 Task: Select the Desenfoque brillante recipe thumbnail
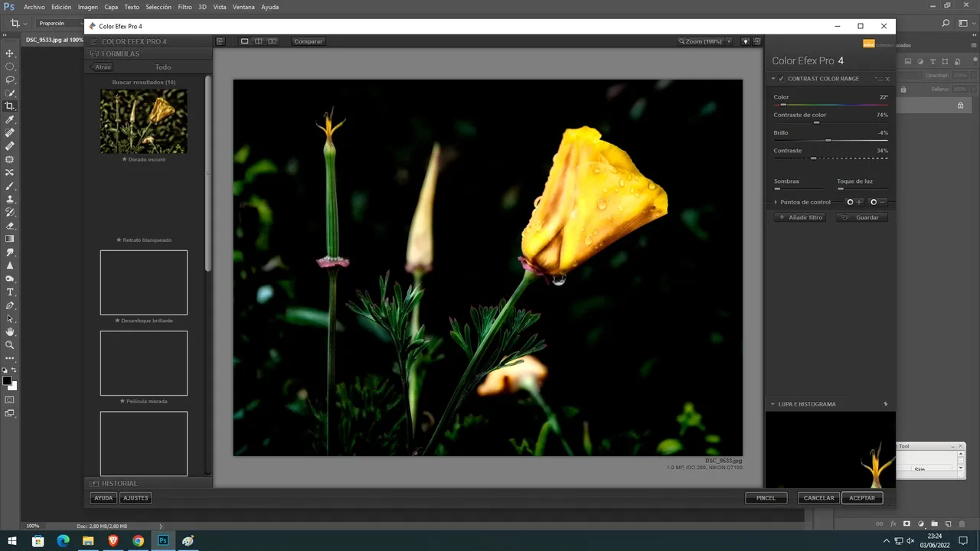[144, 282]
